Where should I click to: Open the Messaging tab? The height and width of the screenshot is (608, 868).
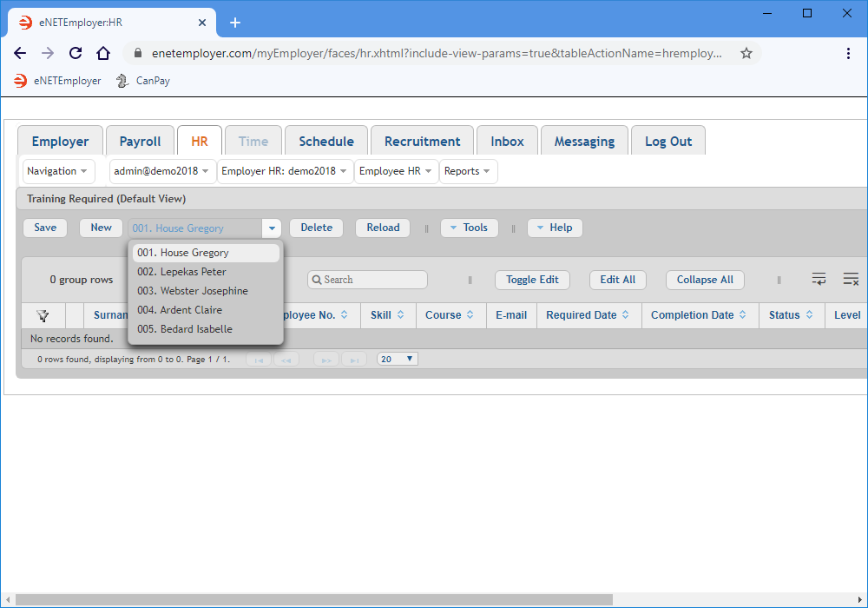click(x=584, y=142)
